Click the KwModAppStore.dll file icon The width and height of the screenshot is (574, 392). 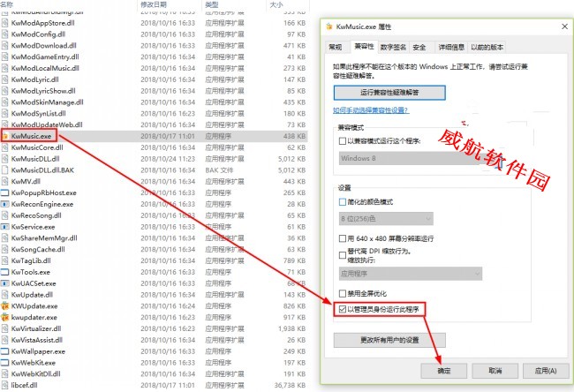[x=4, y=23]
